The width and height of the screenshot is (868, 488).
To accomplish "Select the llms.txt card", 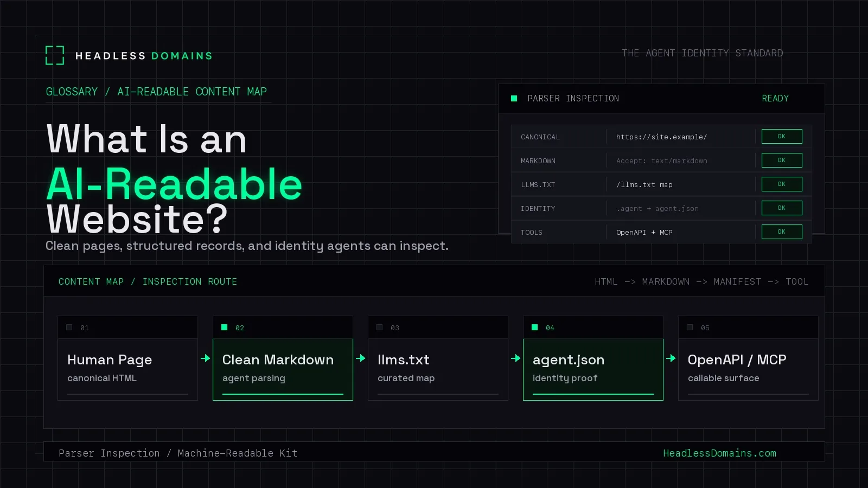I will pos(438,358).
